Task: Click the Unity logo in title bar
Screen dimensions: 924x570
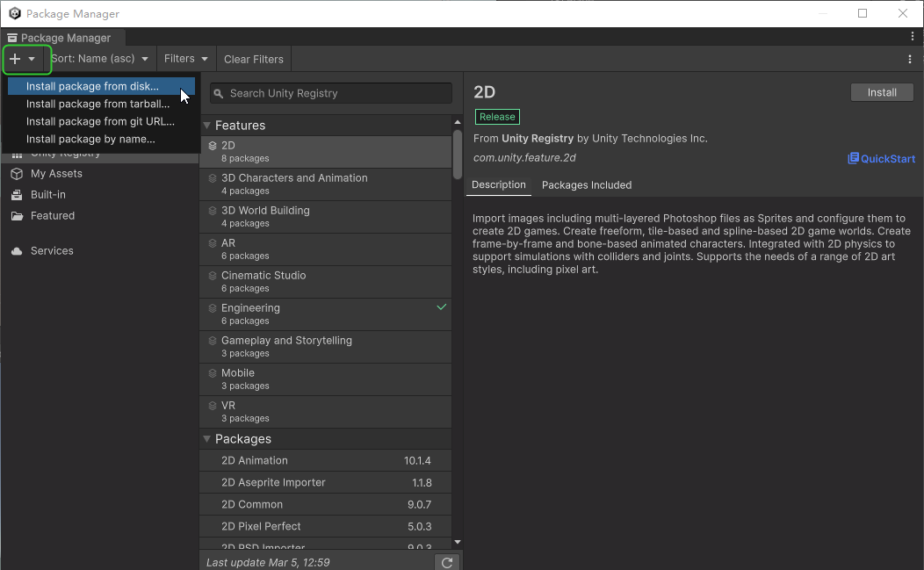Action: coord(15,13)
